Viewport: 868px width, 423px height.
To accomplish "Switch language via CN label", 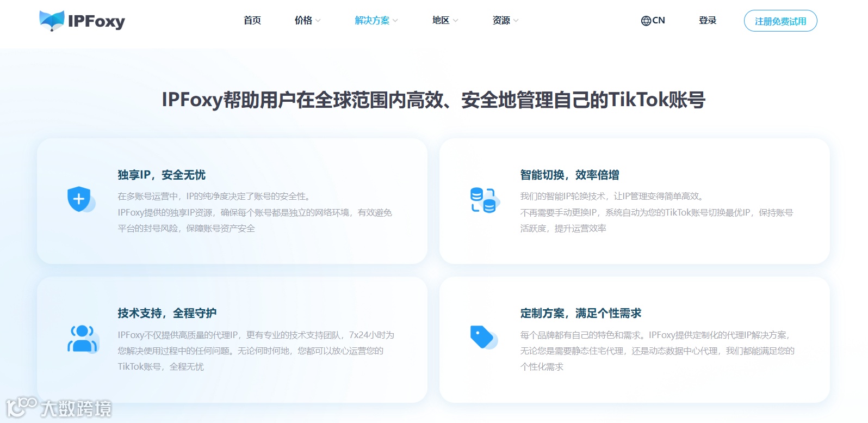I will (659, 21).
